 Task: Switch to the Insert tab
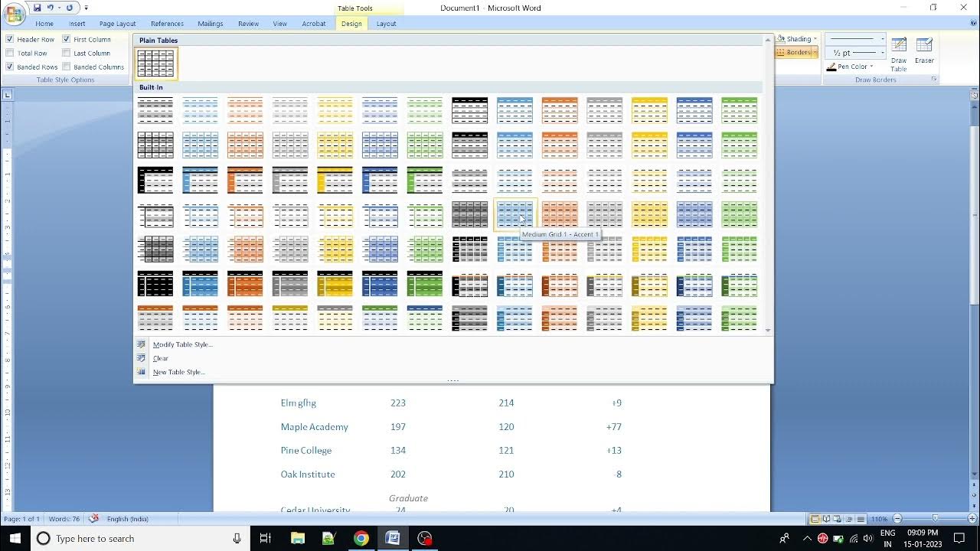point(77,24)
